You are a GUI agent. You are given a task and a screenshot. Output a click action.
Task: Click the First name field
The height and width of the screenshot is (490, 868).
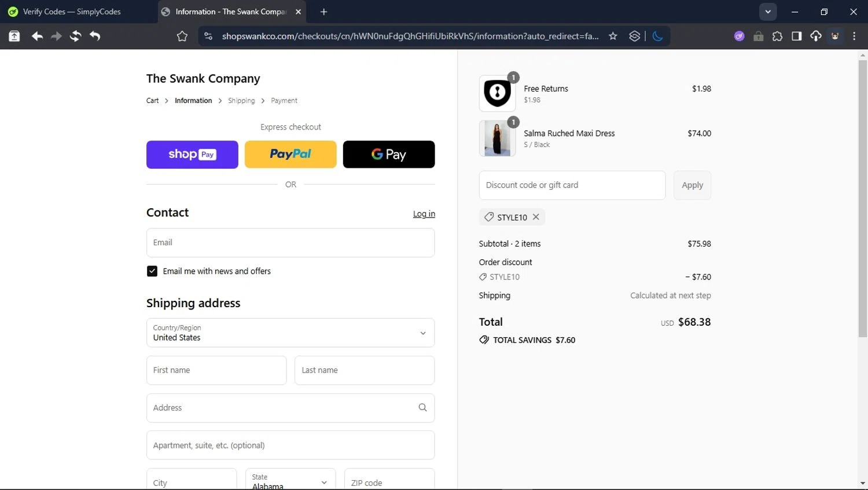coord(216,370)
